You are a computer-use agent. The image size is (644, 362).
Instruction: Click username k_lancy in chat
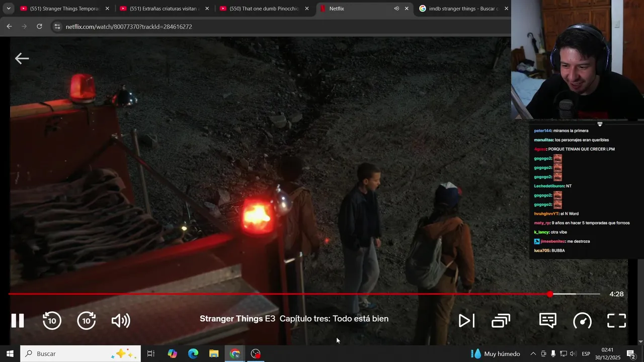541,232
